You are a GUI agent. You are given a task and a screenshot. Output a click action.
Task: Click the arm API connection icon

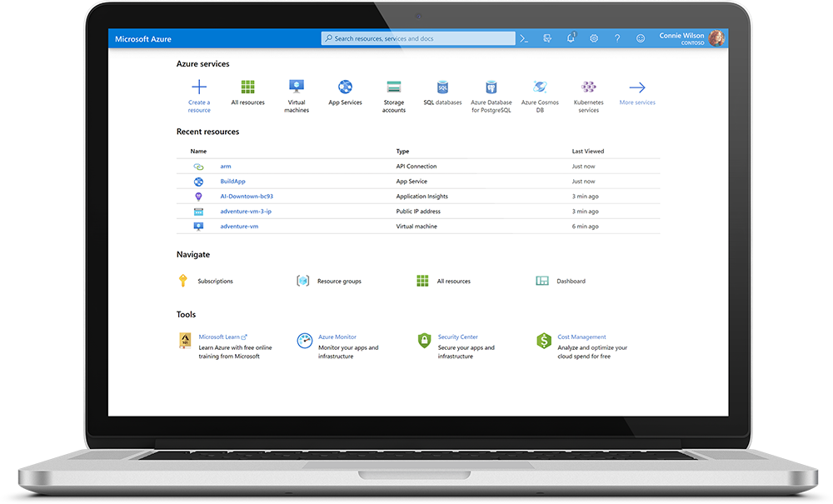coord(199,167)
